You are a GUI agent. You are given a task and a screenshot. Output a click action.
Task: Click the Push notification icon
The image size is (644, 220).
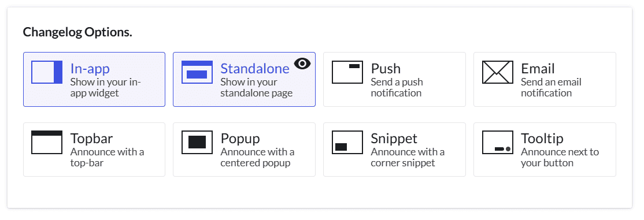(347, 72)
